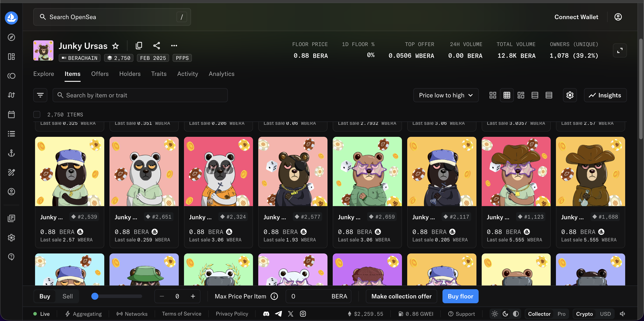Click the Buy floor button
This screenshot has width=644, height=321.
(460, 296)
